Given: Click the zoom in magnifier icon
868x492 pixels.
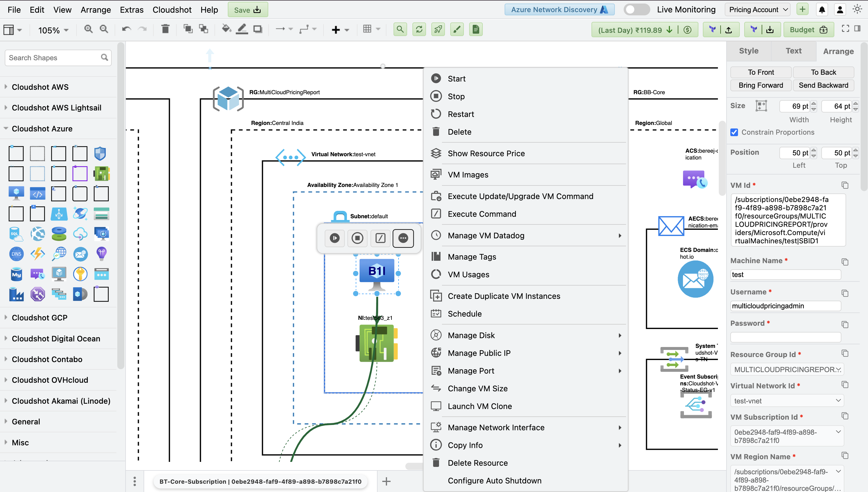Looking at the screenshot, I should (x=89, y=30).
